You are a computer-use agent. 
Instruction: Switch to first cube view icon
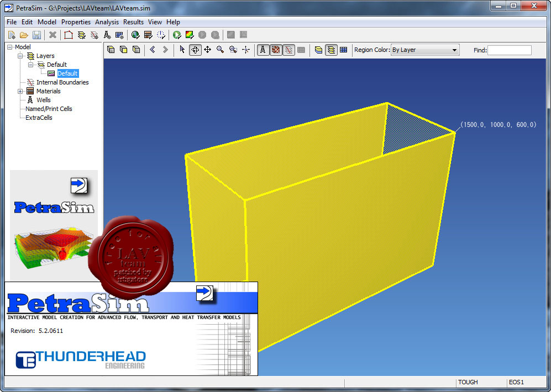click(111, 50)
